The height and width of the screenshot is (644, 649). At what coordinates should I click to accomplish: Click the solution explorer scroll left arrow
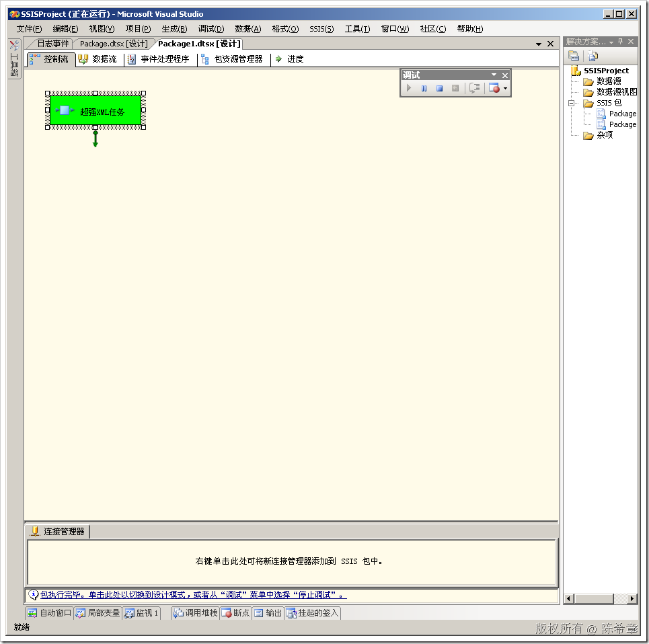click(x=569, y=598)
